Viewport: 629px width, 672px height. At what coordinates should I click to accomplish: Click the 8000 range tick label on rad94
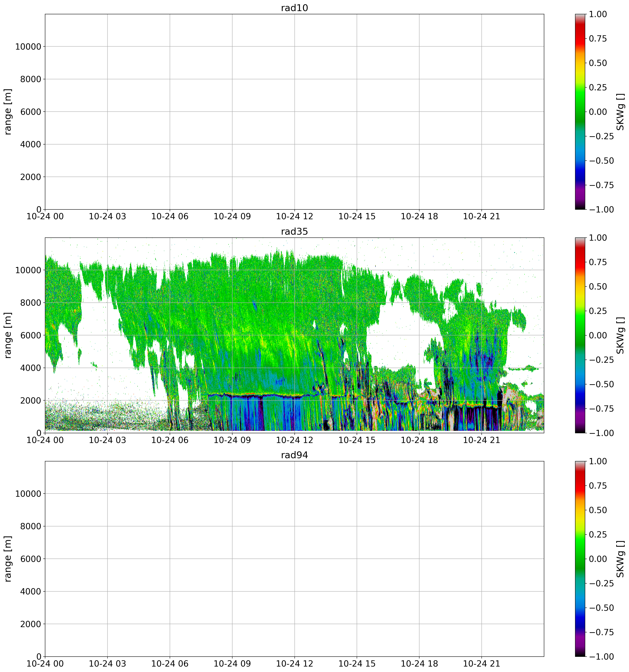[x=30, y=526]
